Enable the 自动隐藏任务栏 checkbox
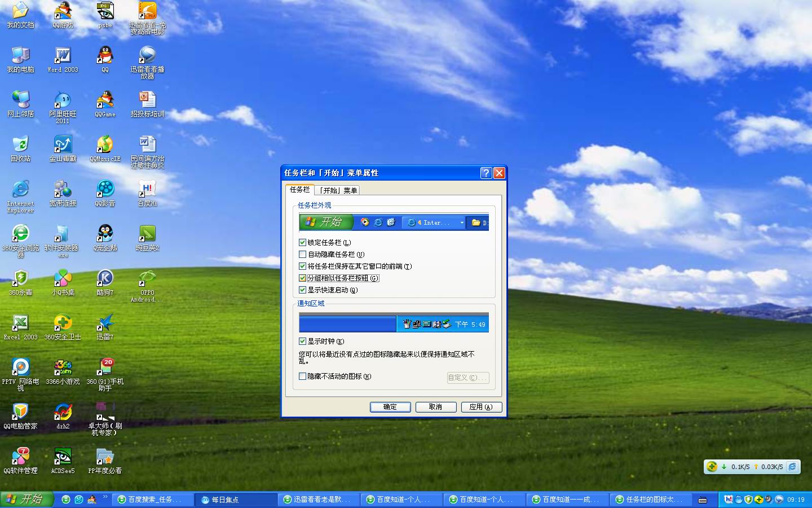The height and width of the screenshot is (508, 812). [x=302, y=255]
